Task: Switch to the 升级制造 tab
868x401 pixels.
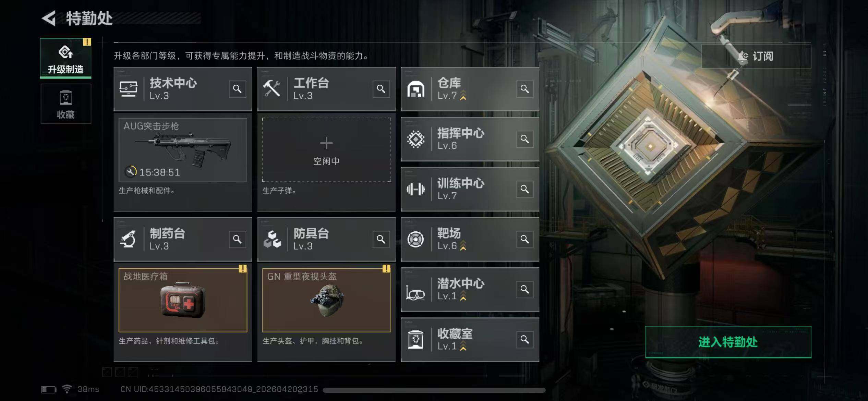Action: point(66,58)
